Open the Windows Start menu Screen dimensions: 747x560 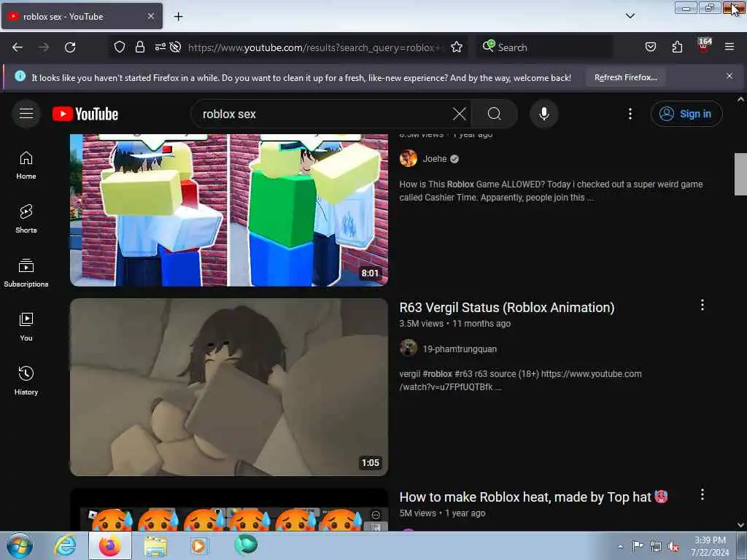pos(20,545)
